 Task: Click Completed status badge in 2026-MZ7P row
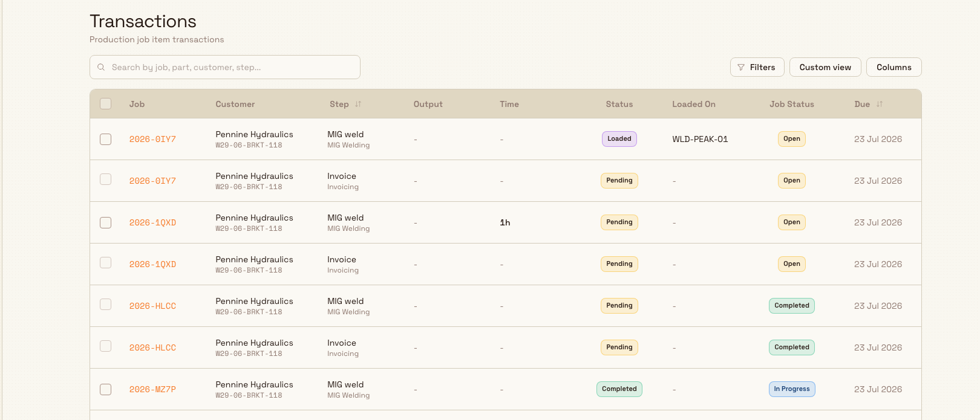point(619,389)
